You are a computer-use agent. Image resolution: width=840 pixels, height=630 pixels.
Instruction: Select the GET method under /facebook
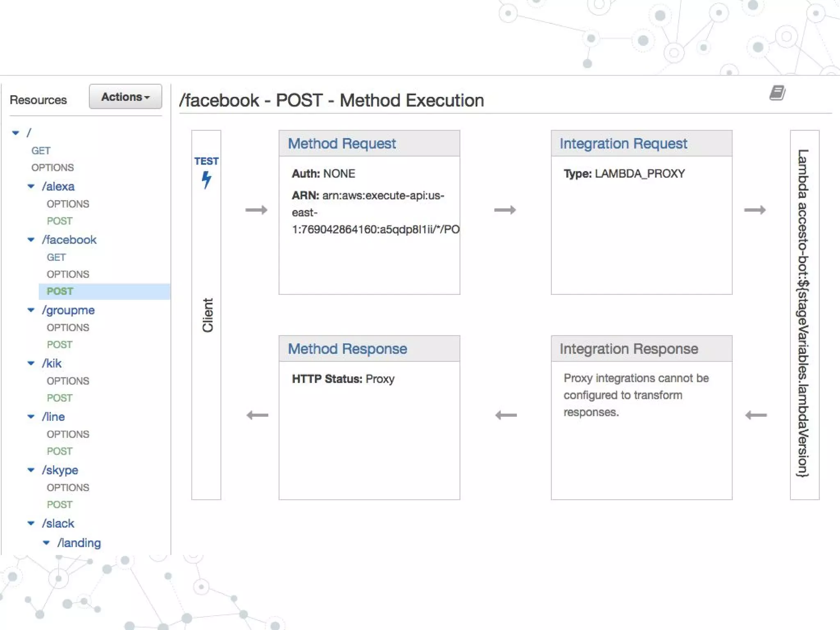click(56, 257)
